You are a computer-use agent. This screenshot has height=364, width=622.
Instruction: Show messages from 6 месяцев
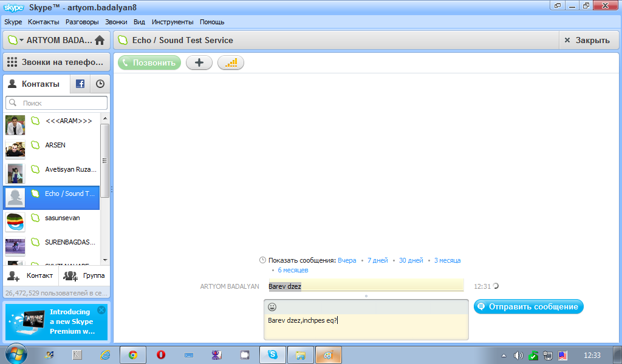point(293,270)
